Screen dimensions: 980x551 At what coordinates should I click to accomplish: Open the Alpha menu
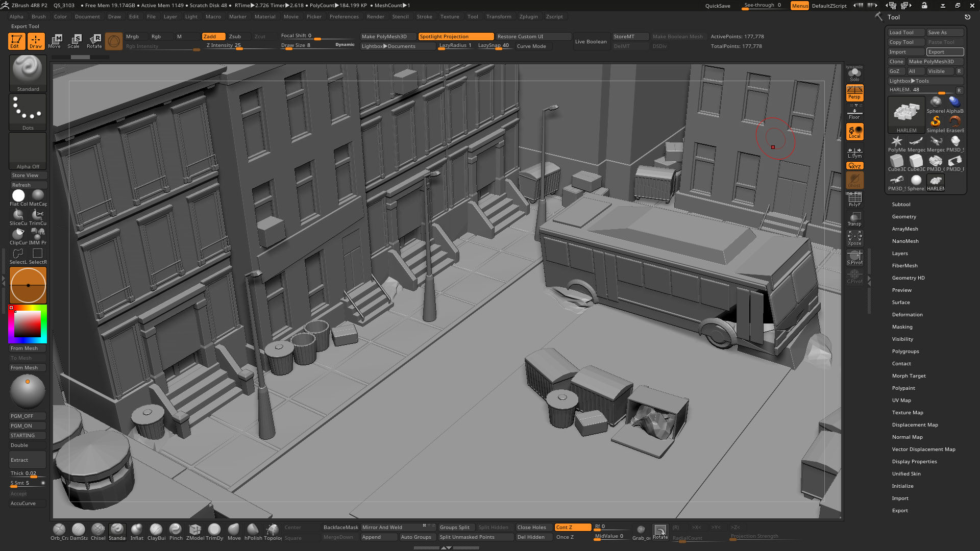tap(16, 16)
